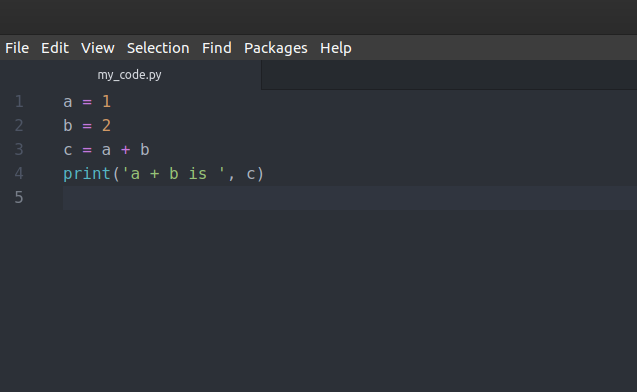Select the my_code.py tab
637x392 pixels.
click(130, 75)
